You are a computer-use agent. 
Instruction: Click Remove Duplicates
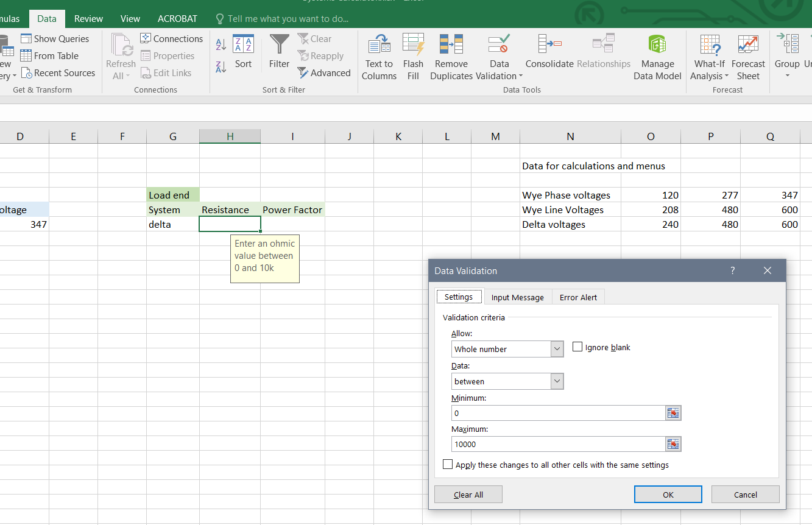(x=451, y=57)
